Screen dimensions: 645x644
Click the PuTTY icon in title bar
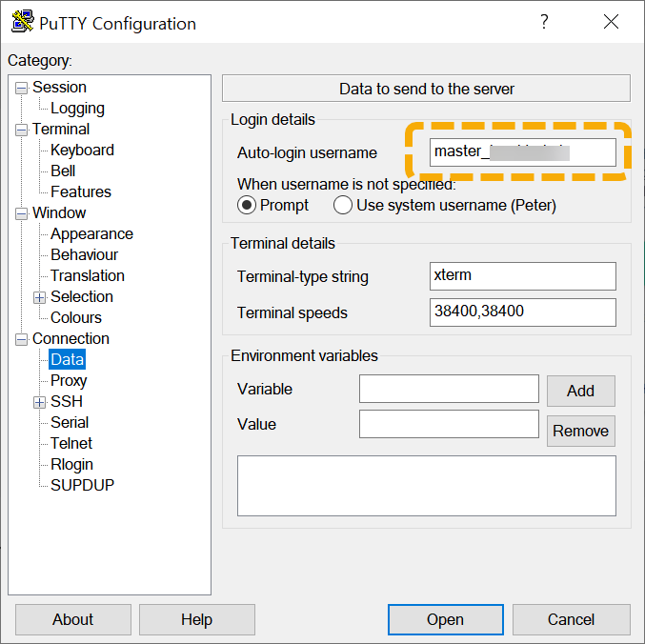(23, 21)
